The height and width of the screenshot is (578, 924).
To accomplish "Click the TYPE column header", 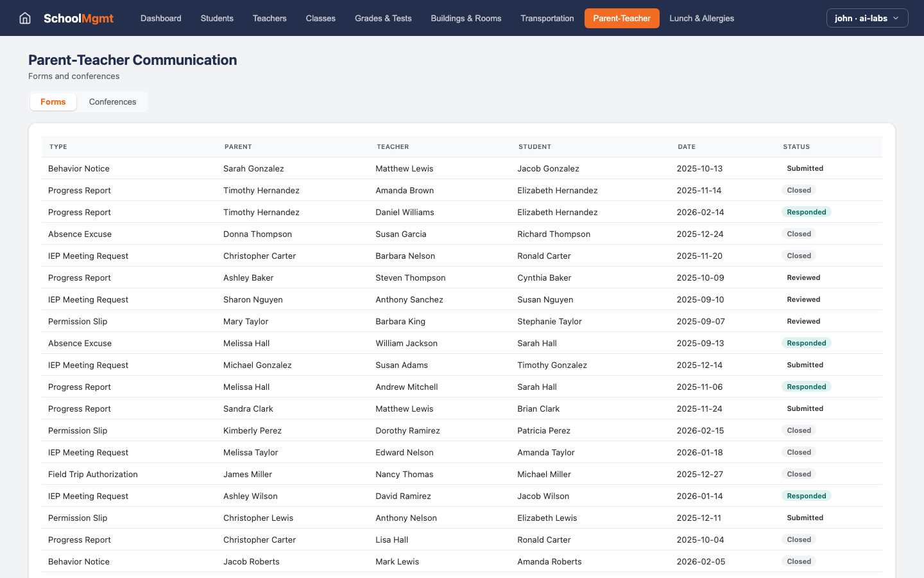I will click(x=58, y=146).
